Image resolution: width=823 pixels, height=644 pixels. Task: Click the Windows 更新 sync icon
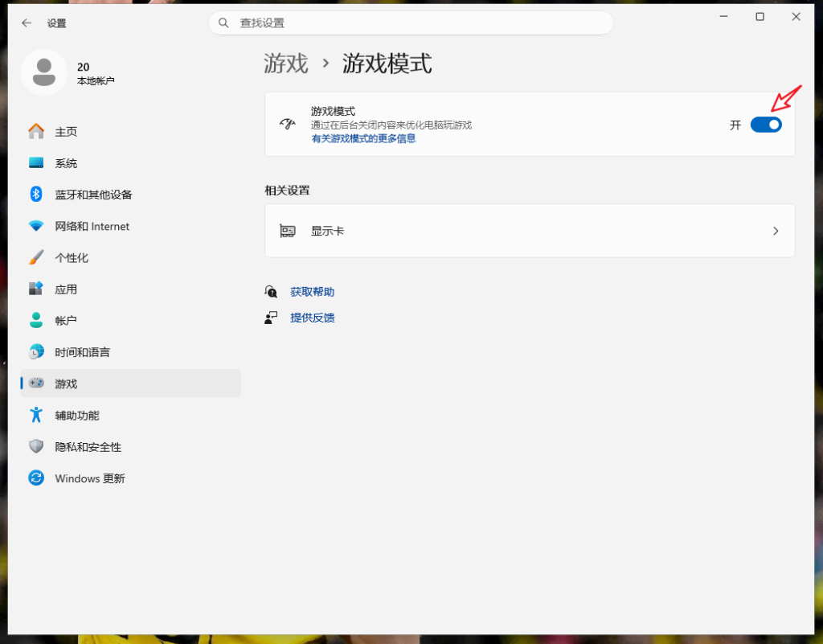pyautogui.click(x=36, y=478)
